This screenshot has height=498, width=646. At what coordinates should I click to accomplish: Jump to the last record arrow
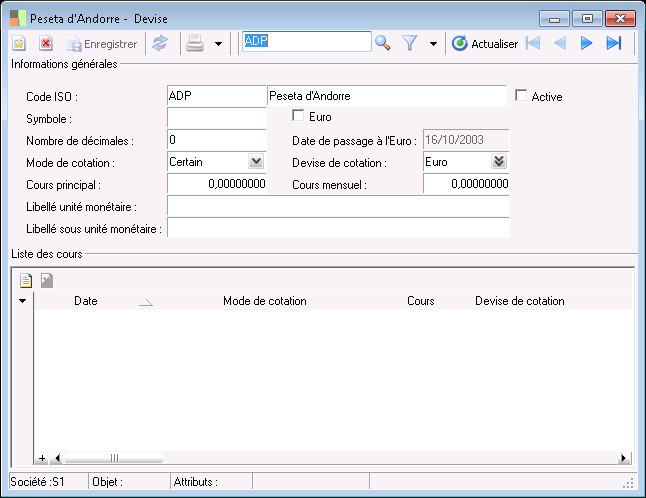[x=614, y=43]
